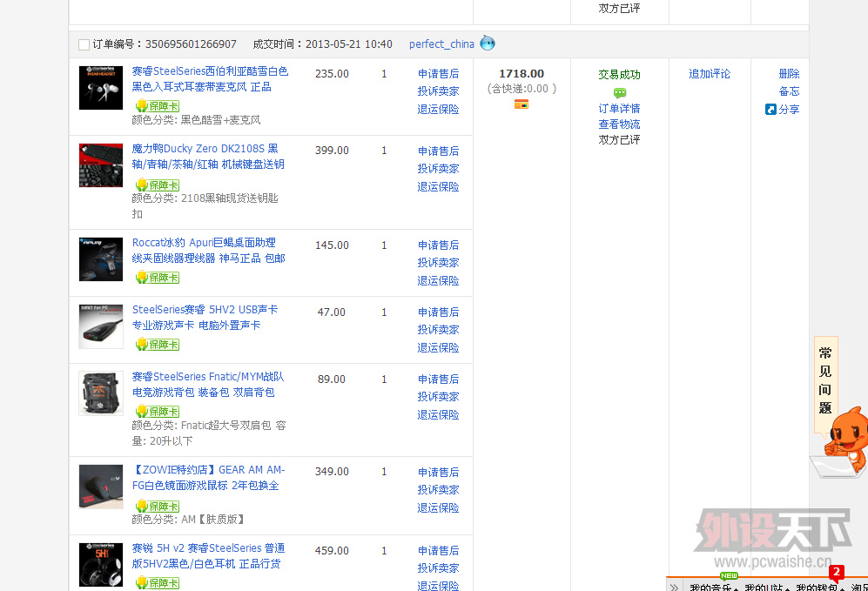Open ZOWIE GEAR mouse product thumbnail

(x=101, y=487)
